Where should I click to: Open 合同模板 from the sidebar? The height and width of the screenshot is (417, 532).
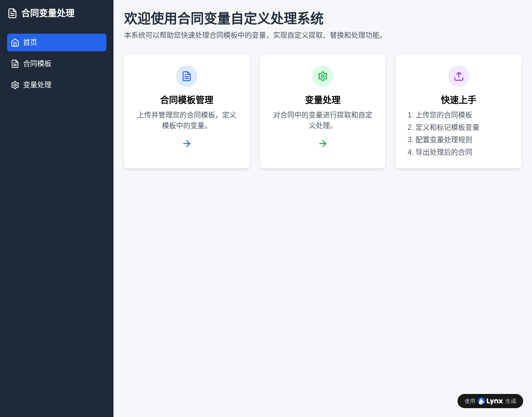[37, 64]
